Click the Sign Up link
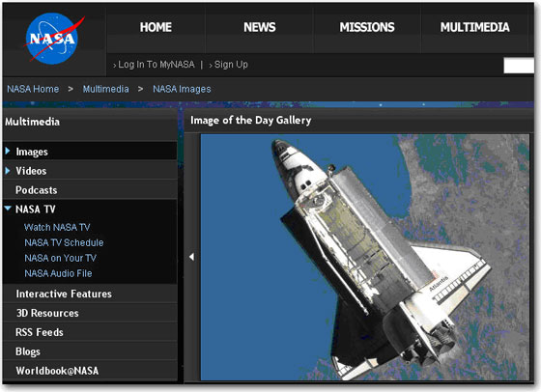Viewport: 541px width, 392px height. point(231,65)
